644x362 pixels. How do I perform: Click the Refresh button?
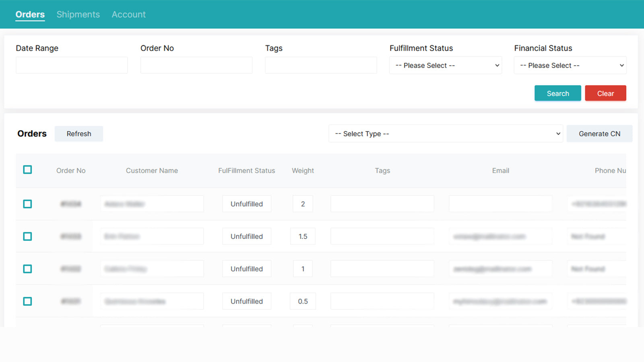(x=78, y=134)
